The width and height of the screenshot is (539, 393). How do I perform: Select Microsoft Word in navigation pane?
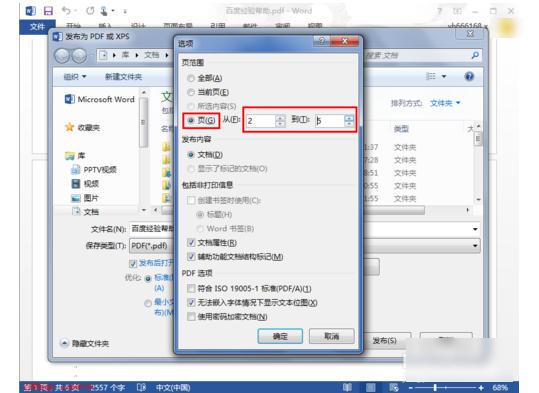click(100, 99)
